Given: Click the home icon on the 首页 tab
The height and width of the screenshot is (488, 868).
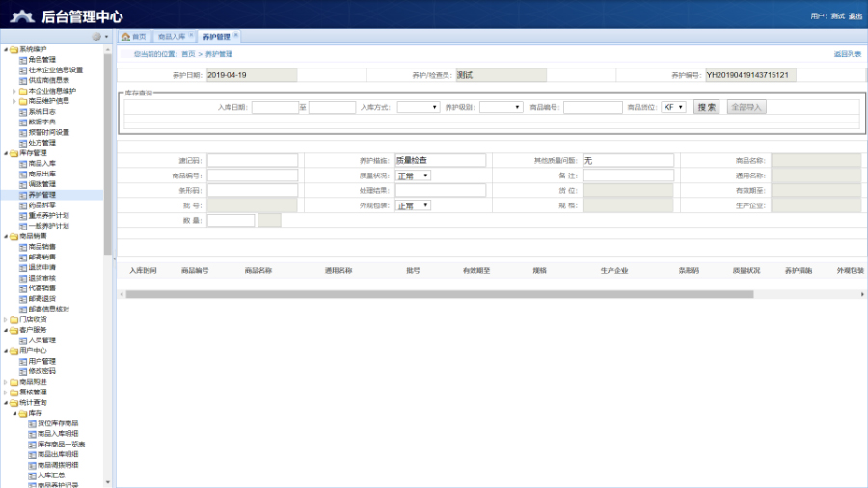Looking at the screenshot, I should 125,37.
